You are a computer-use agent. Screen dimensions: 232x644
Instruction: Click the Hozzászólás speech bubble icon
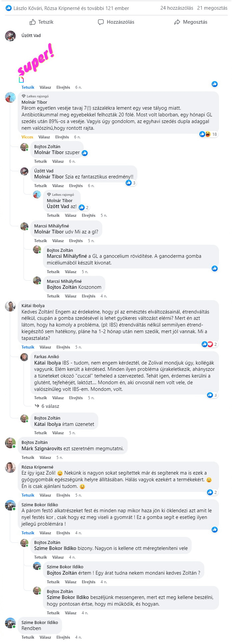coord(101,22)
